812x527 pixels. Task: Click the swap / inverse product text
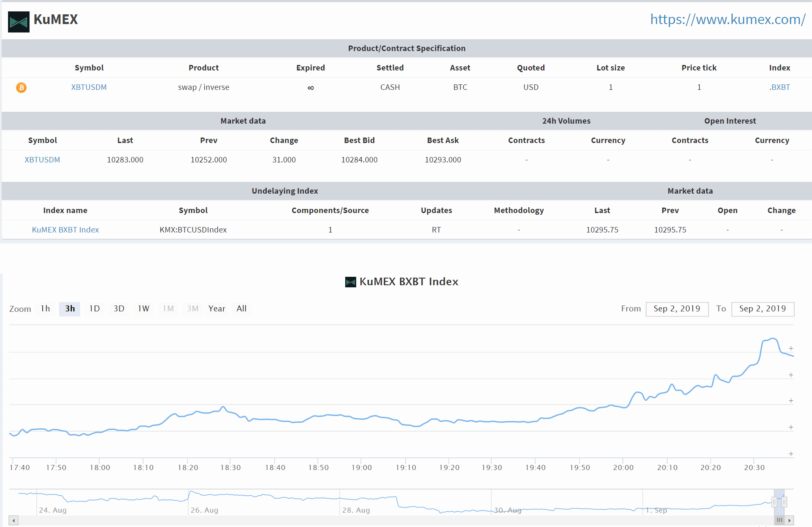[204, 87]
